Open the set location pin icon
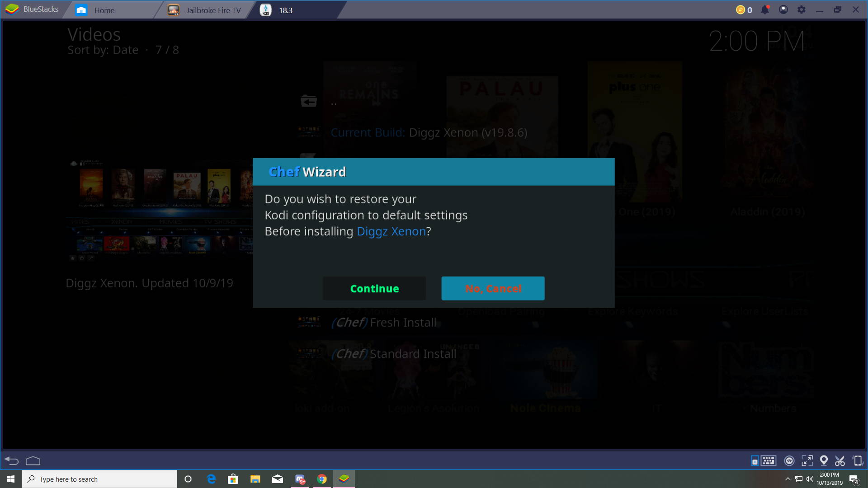This screenshot has height=488, width=868. (824, 460)
